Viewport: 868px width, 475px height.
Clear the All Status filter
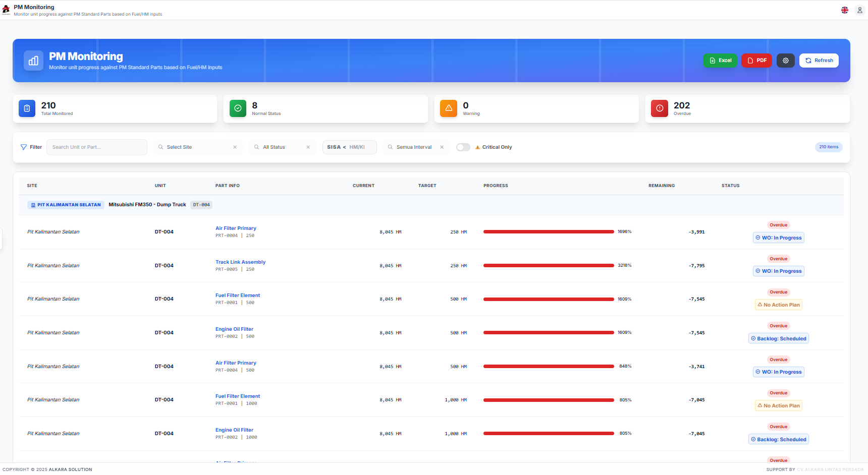coord(308,147)
